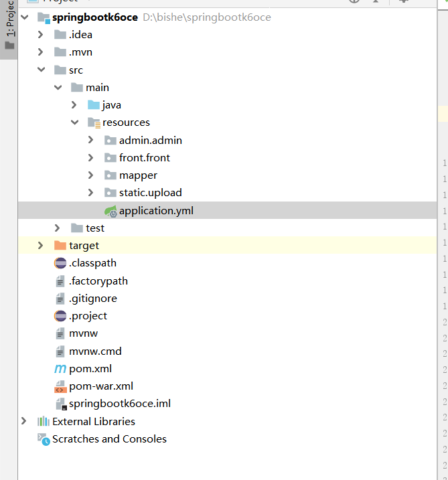
Task: Select the .factorypath file name
Action: (x=98, y=281)
